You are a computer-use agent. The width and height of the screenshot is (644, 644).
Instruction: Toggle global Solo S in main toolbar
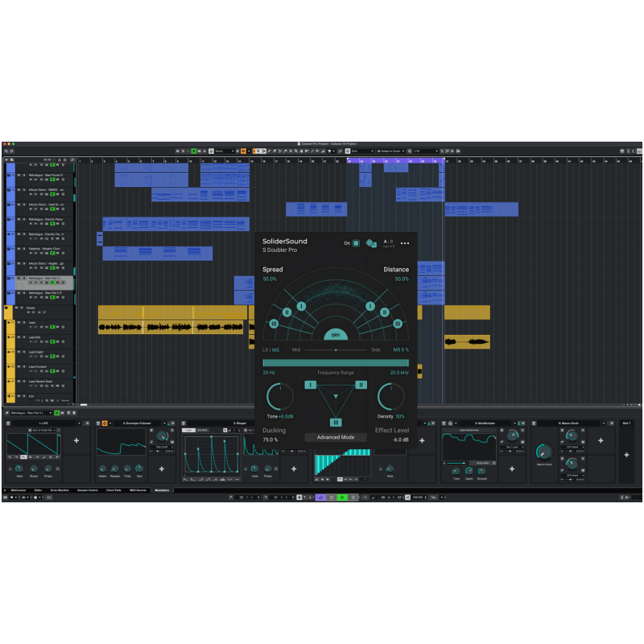[184, 151]
